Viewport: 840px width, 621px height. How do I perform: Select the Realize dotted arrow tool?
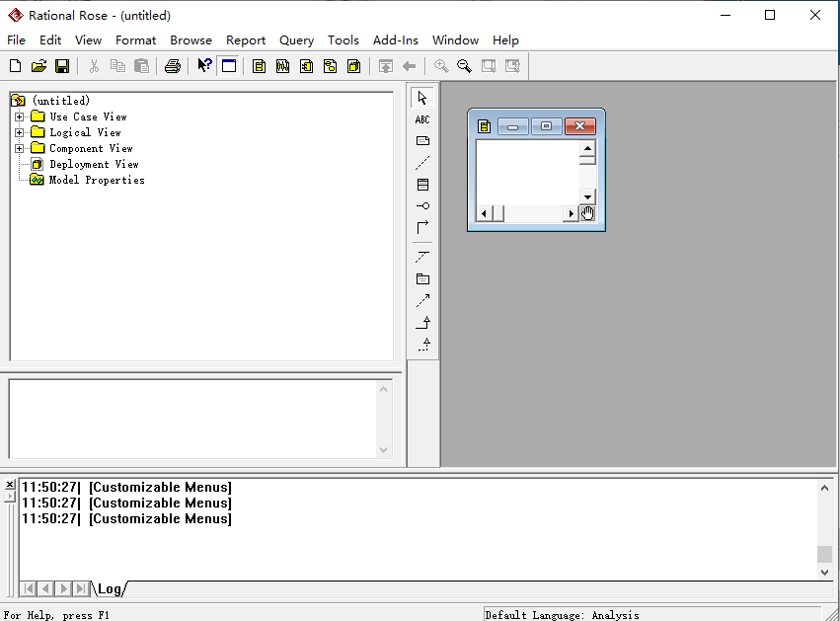[422, 344]
